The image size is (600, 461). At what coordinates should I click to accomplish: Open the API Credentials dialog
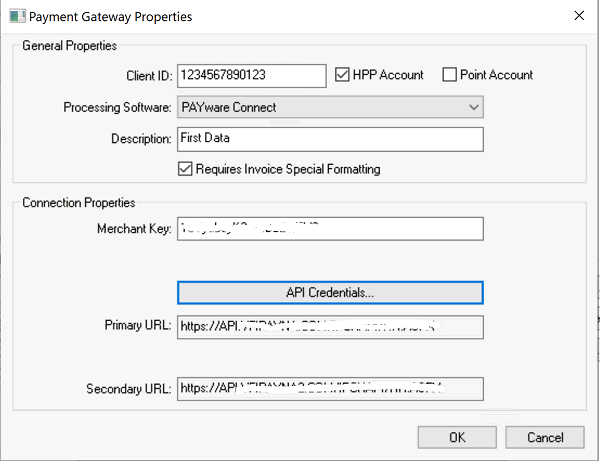pyautogui.click(x=329, y=292)
